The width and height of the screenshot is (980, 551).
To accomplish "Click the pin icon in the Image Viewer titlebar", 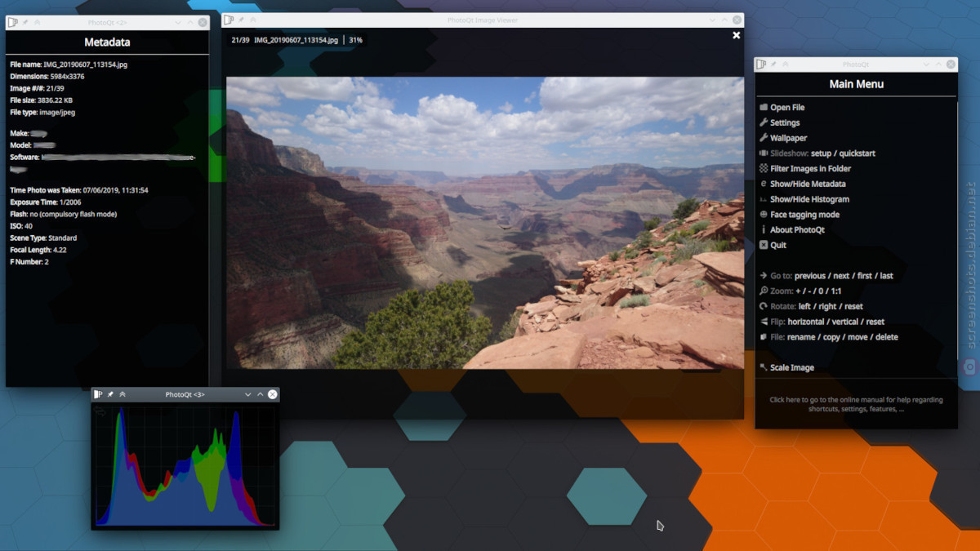I will 241,20.
